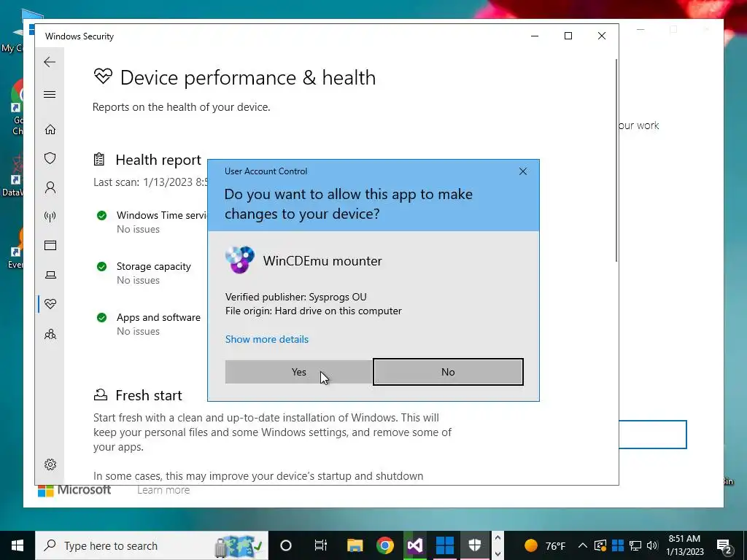Minimize the Windows Security window
This screenshot has width=747, height=560.
pyautogui.click(x=535, y=36)
